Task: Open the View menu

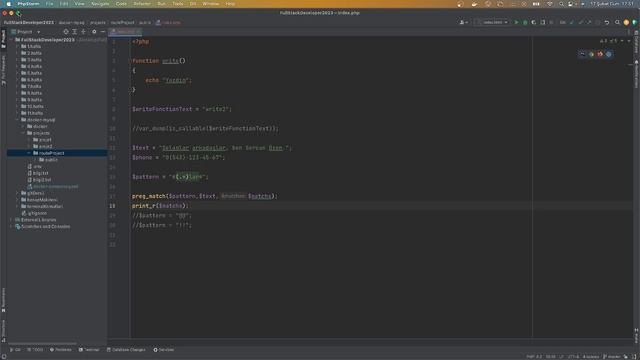Action: coord(79,4)
